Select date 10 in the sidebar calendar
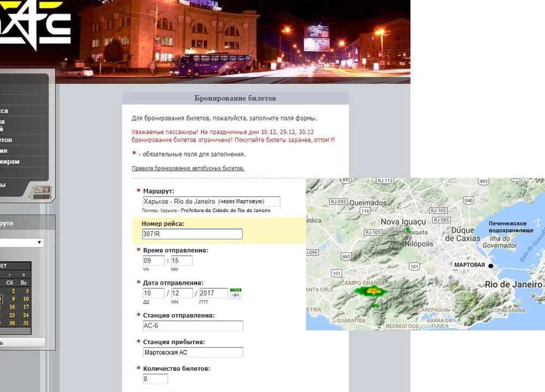This screenshot has height=392, width=545. pos(26,299)
